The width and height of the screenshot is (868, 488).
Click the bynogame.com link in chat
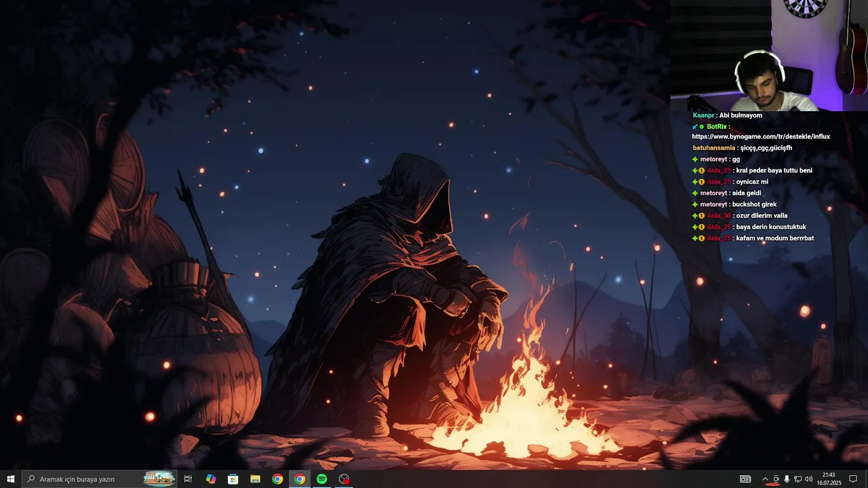click(x=761, y=137)
